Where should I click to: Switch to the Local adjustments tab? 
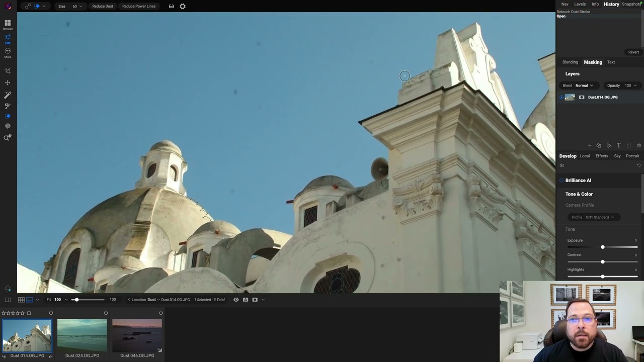[585, 156]
